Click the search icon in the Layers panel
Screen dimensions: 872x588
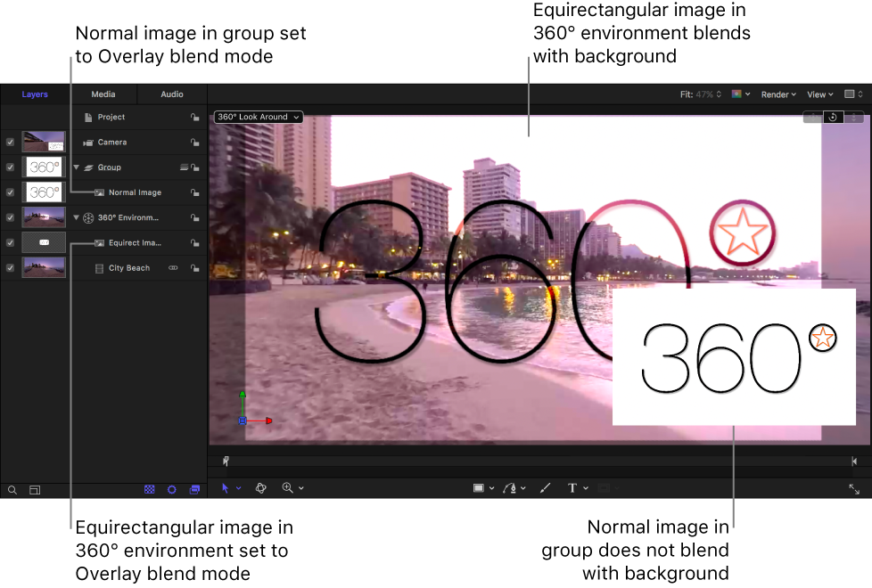(12, 489)
